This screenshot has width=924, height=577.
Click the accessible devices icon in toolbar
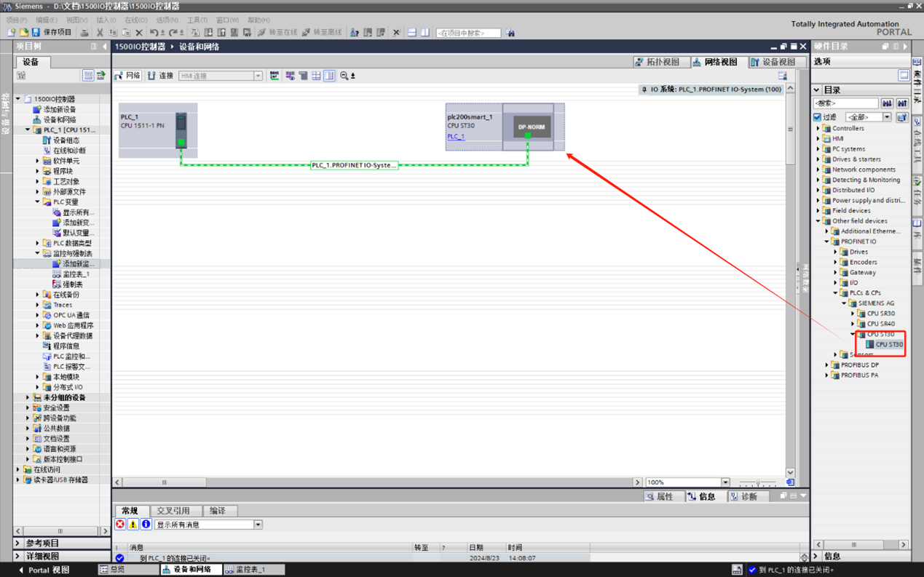354,33
